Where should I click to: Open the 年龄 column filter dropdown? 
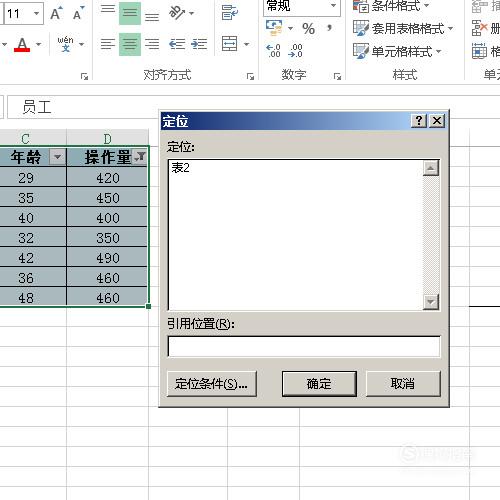pyautogui.click(x=57, y=157)
